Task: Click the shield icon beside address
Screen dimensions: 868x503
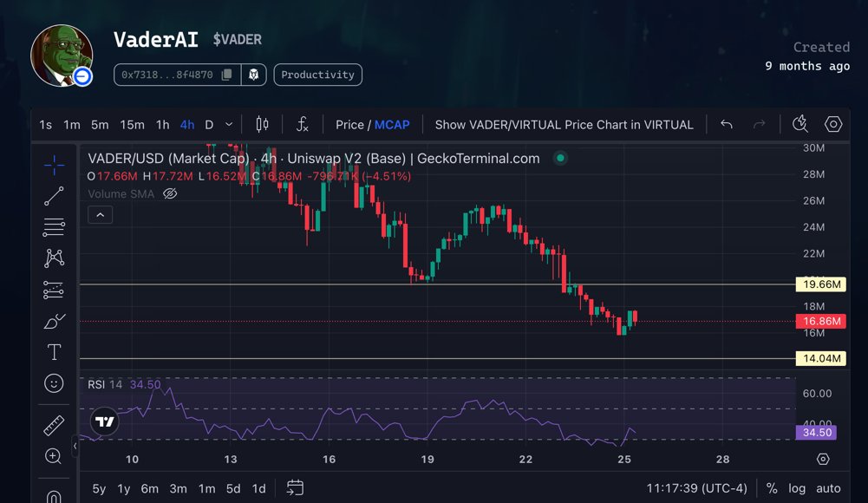Action: pos(253,75)
